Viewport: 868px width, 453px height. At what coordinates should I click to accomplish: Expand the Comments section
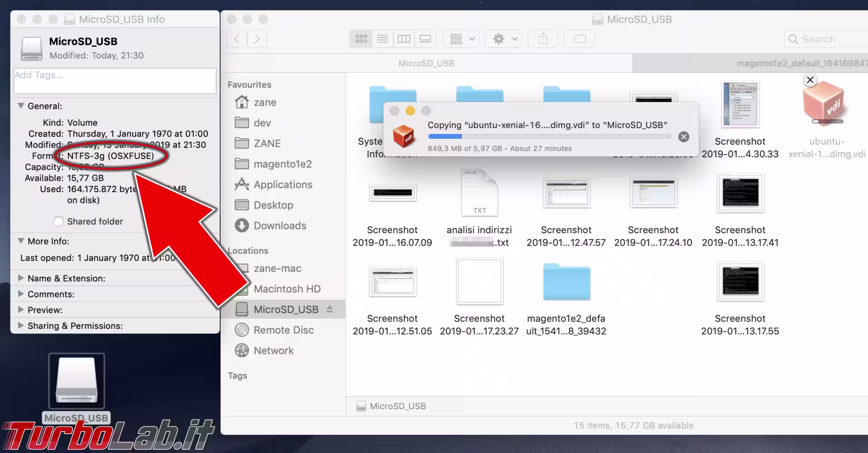click(21, 294)
